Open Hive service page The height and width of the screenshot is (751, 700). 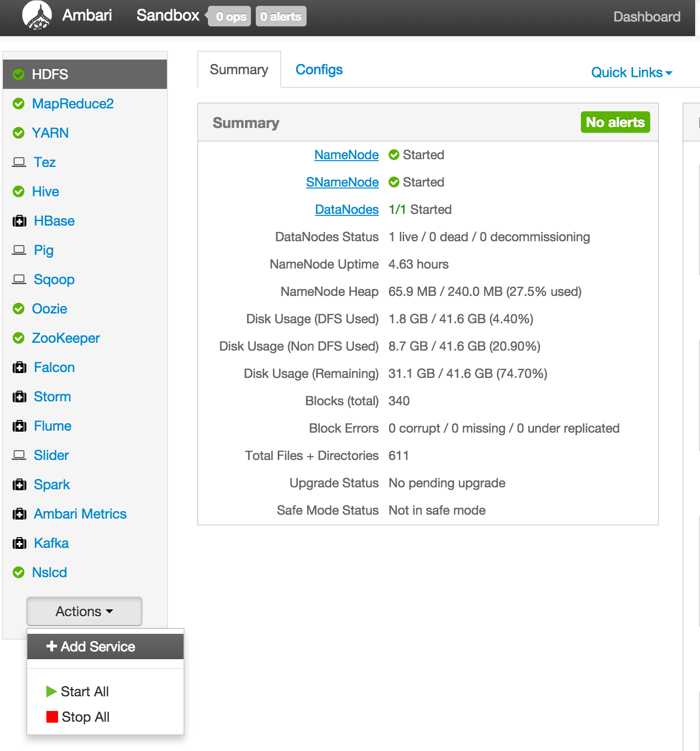46,191
